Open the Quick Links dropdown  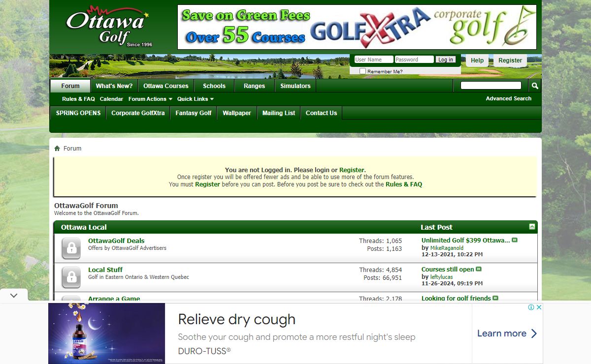(x=196, y=99)
